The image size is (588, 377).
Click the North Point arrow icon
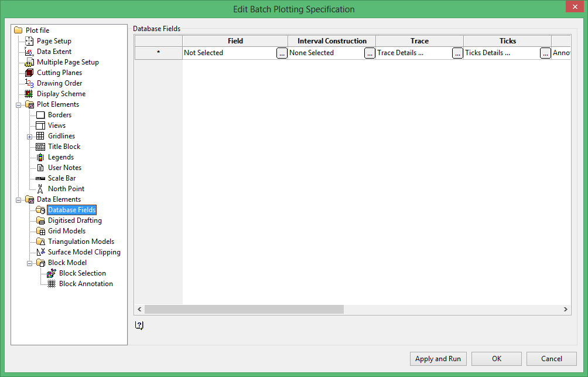(40, 189)
